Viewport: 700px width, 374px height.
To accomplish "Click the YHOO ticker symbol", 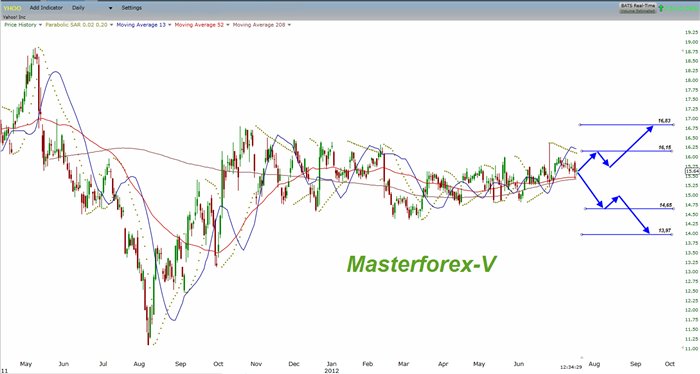I will (12, 8).
